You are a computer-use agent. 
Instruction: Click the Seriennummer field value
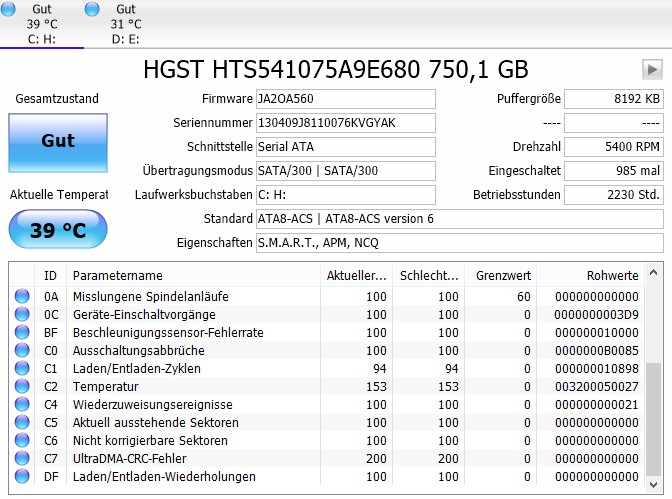pyautogui.click(x=345, y=123)
